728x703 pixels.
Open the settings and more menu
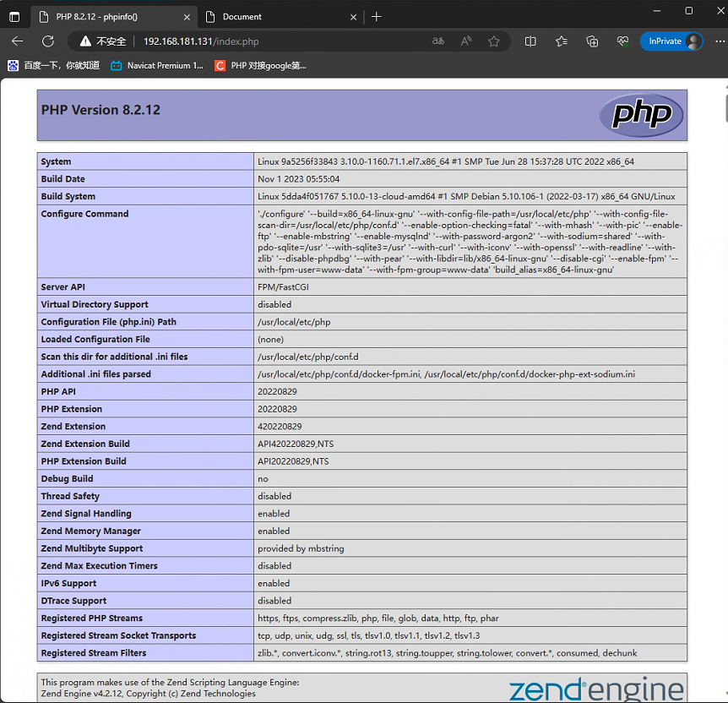tap(720, 41)
